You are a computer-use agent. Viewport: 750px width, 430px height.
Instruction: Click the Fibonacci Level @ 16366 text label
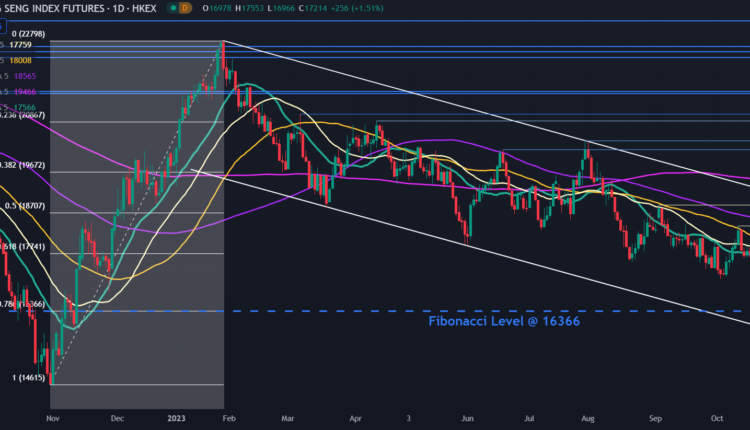pyautogui.click(x=504, y=321)
